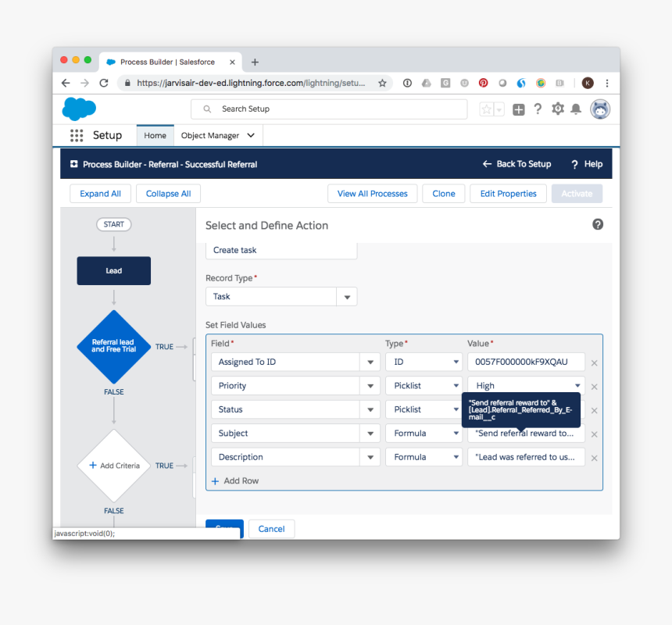Click the browser back arrow
The image size is (672, 625).
click(66, 83)
